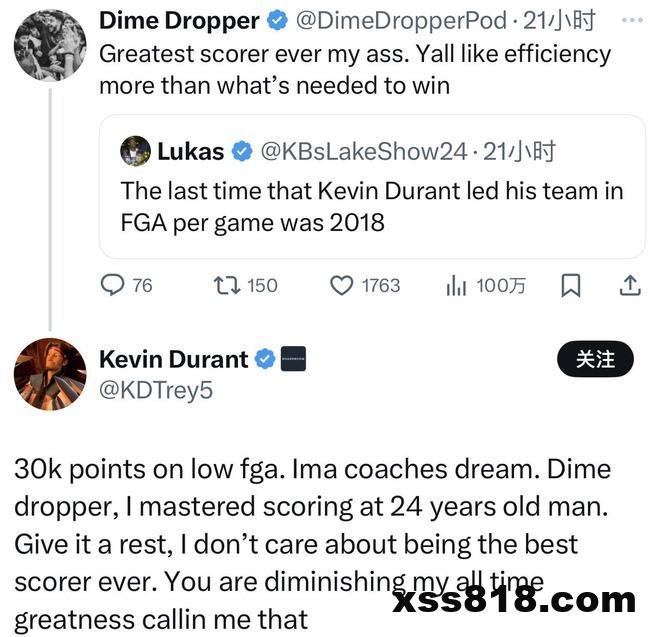Open the @KBsLakeShow24 handle in quote

click(x=364, y=151)
